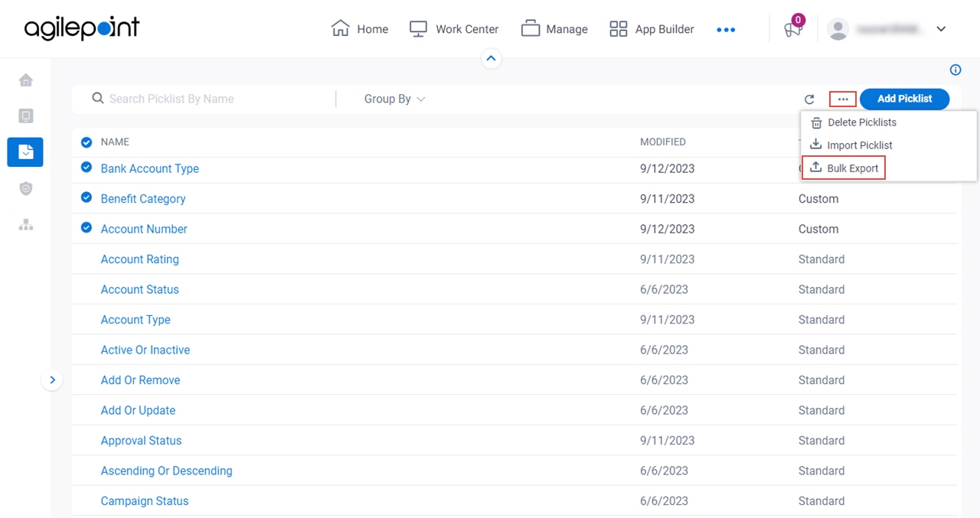Open the Add Or Update picklist

click(x=139, y=410)
